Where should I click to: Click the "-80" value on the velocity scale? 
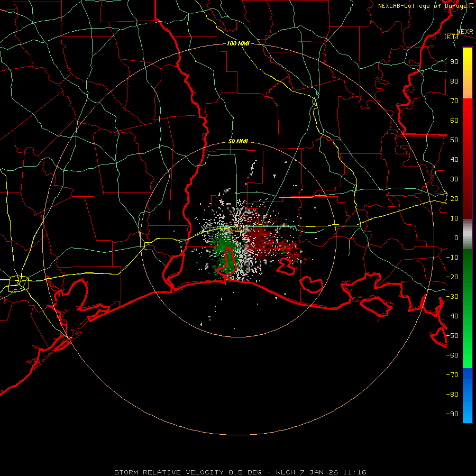452,395
